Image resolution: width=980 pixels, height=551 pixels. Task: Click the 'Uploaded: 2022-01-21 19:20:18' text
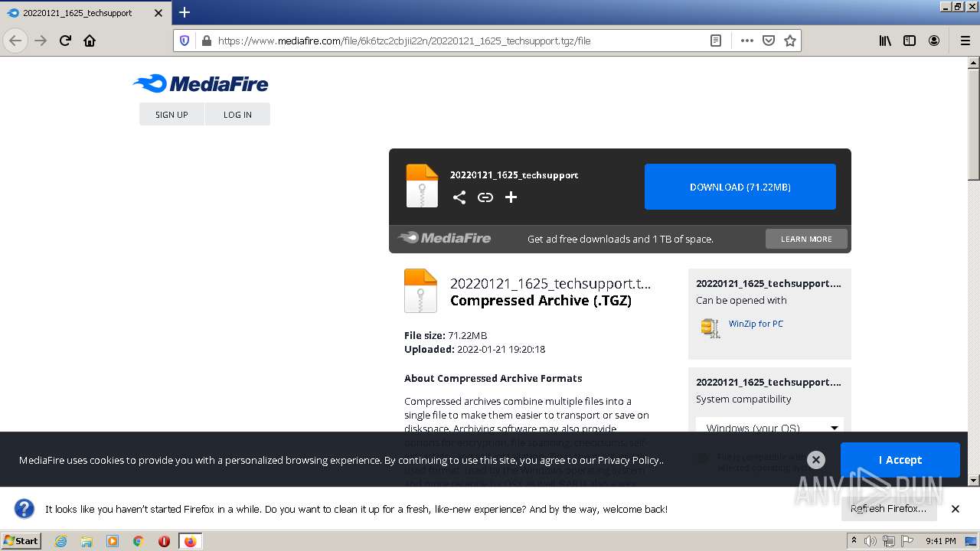475,349
